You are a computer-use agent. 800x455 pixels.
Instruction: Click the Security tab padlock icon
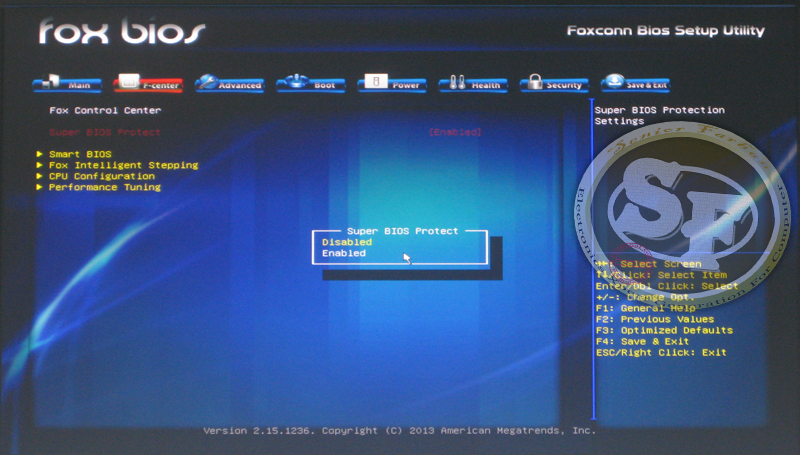point(535,81)
